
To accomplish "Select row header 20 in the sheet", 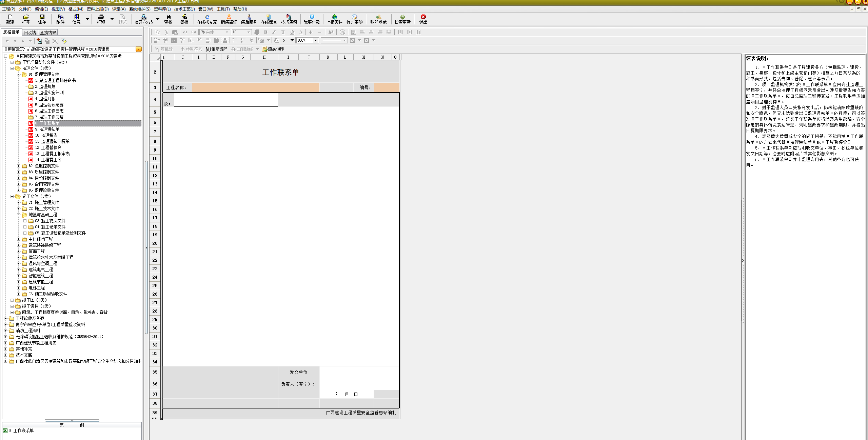I will click(x=155, y=243).
